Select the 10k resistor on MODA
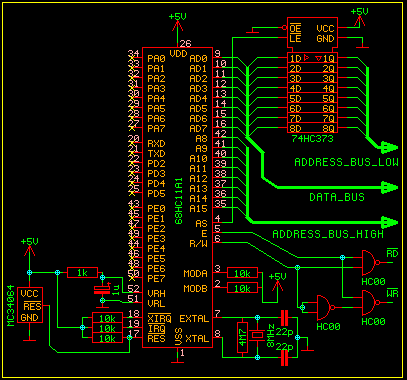Viewport: 407px width, 380px height. [x=242, y=273]
